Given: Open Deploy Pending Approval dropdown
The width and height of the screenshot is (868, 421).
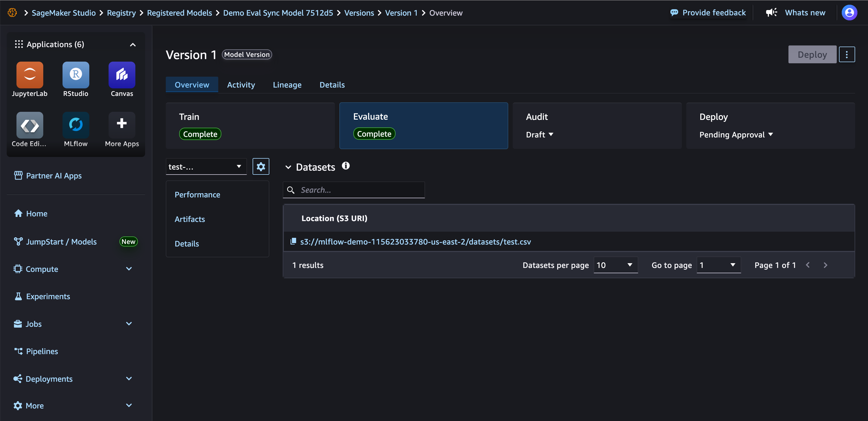Looking at the screenshot, I should [736, 135].
